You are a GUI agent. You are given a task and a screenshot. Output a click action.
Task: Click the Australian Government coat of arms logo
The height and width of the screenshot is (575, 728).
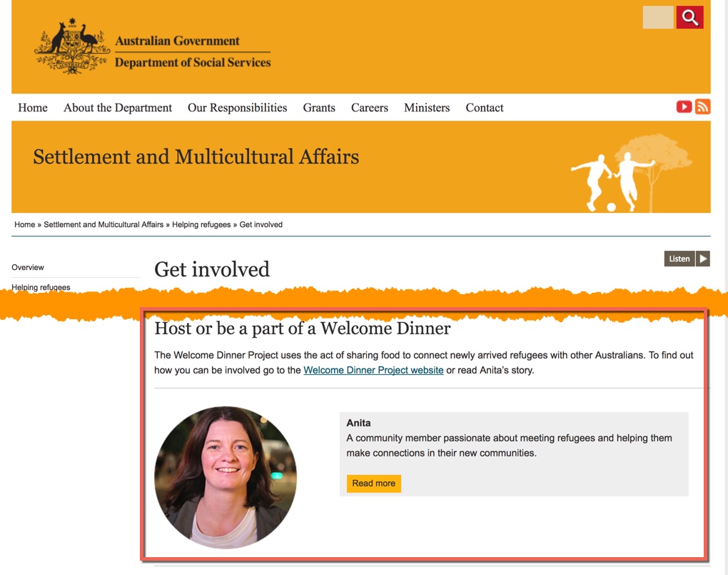click(x=71, y=46)
